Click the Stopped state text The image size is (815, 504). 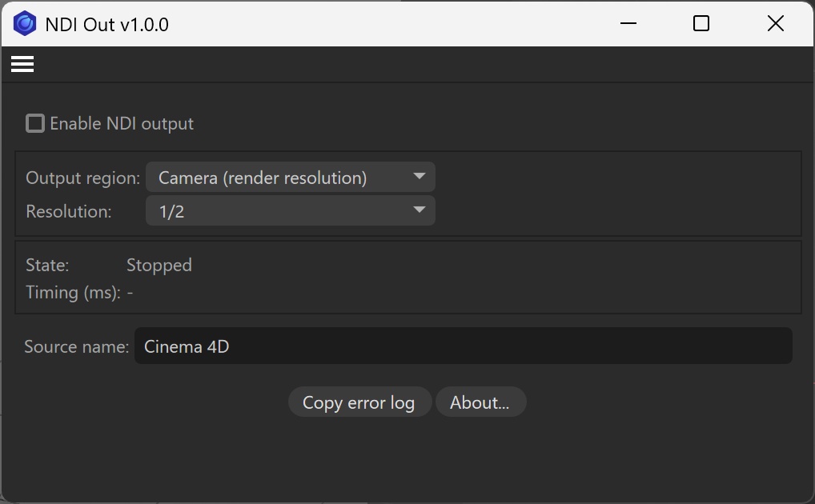pos(159,266)
